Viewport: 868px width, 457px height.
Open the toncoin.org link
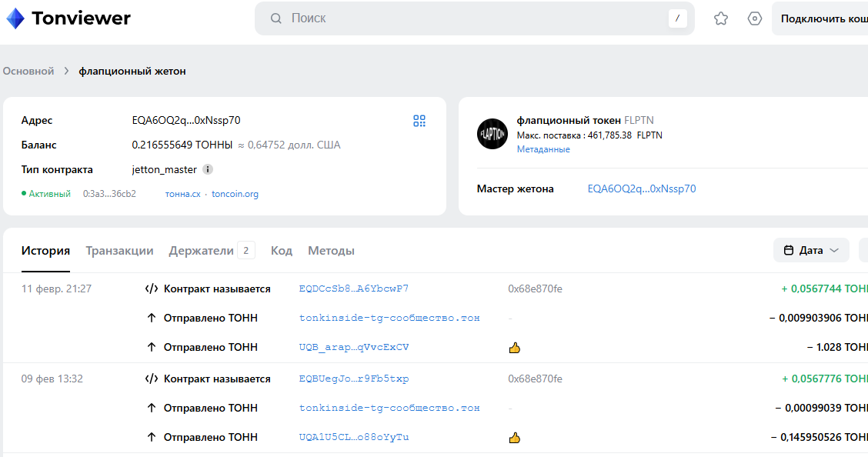(x=235, y=194)
